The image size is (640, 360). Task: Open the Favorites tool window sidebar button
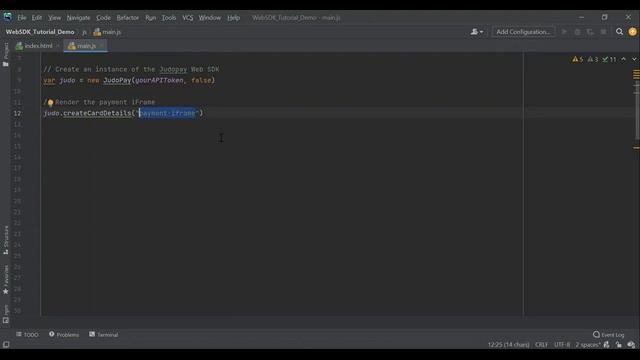point(6,280)
